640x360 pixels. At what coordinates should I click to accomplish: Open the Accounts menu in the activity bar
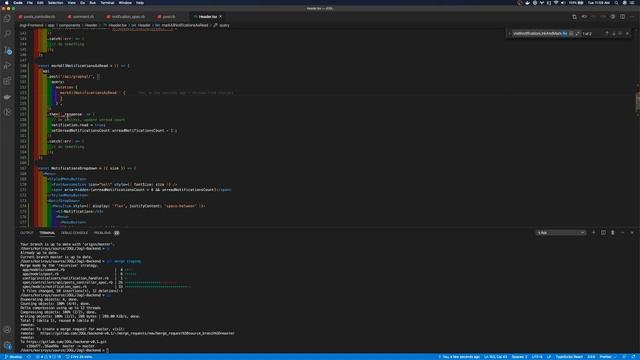pyautogui.click(x=7, y=330)
